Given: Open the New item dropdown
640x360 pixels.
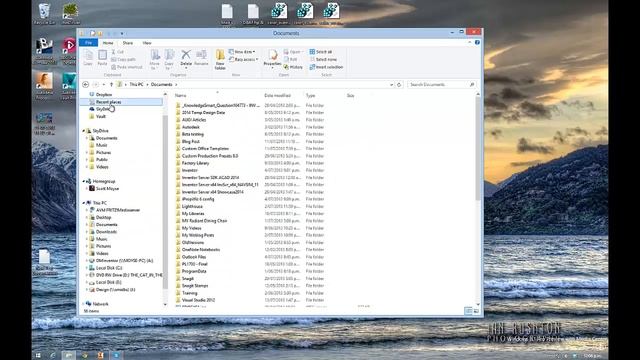Looking at the screenshot, I should tap(242, 52).
